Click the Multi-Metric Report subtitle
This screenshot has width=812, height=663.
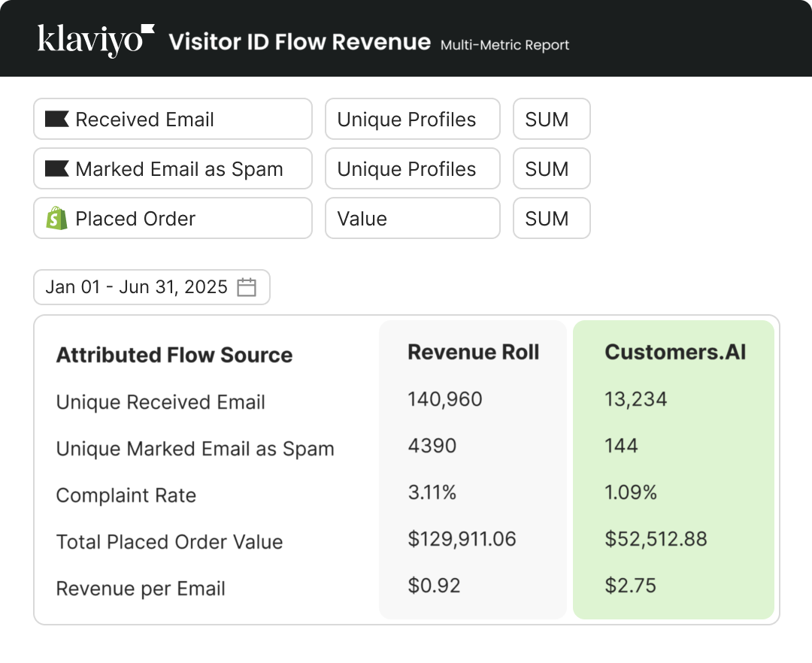coord(505,45)
